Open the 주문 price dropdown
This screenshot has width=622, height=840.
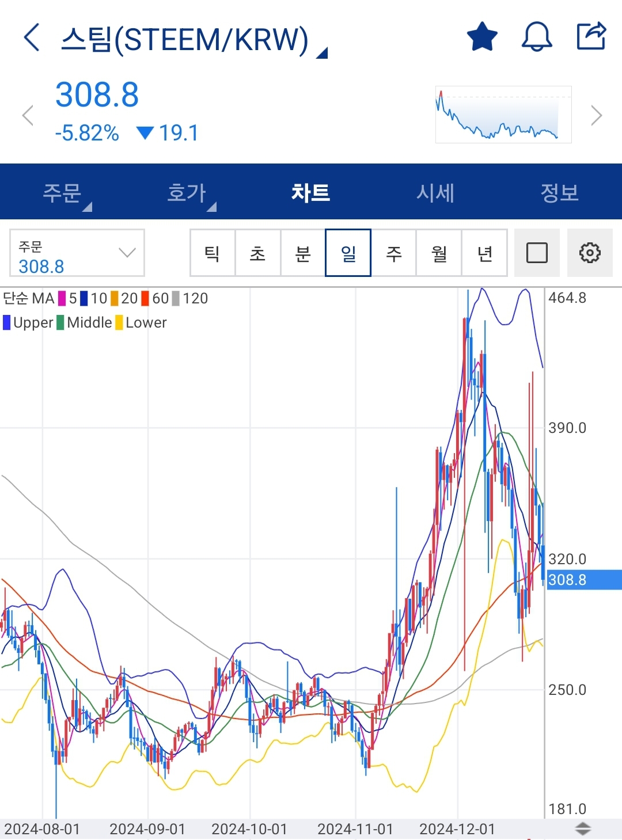tap(77, 253)
